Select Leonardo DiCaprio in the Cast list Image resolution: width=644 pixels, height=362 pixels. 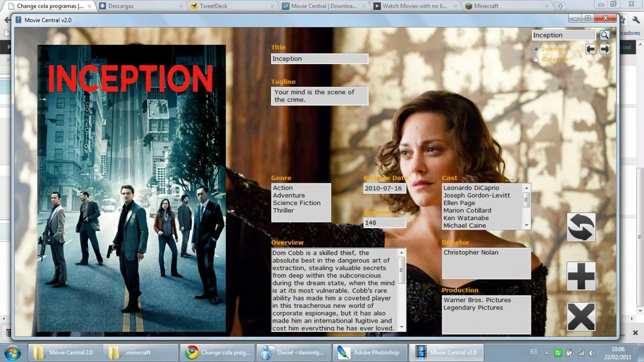click(x=471, y=188)
